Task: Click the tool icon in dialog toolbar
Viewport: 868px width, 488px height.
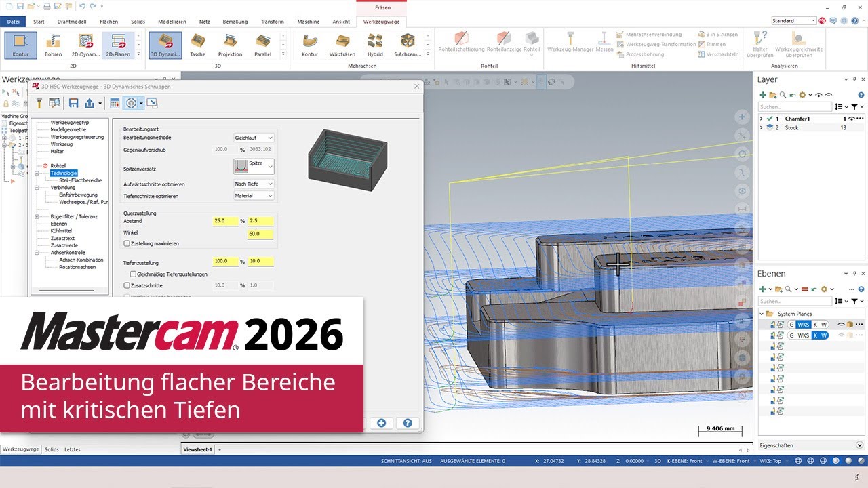Action: (x=40, y=103)
